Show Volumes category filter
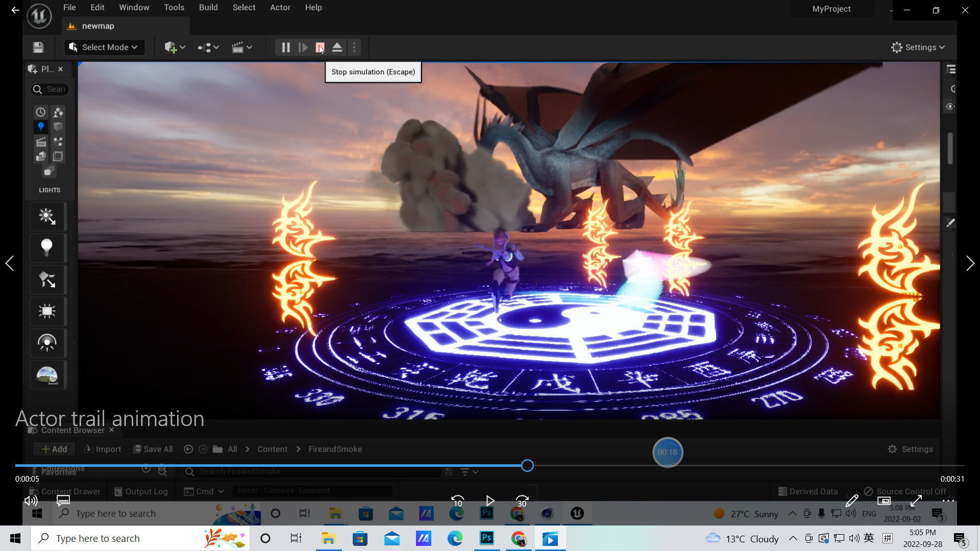 (x=58, y=157)
